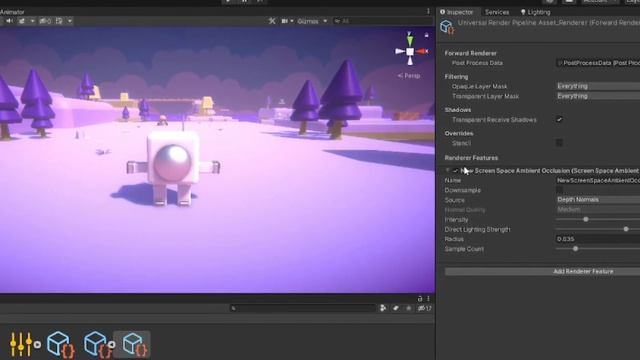640x360 pixels.
Task: Adjust Intensity slider handle
Action: [x=586, y=219]
